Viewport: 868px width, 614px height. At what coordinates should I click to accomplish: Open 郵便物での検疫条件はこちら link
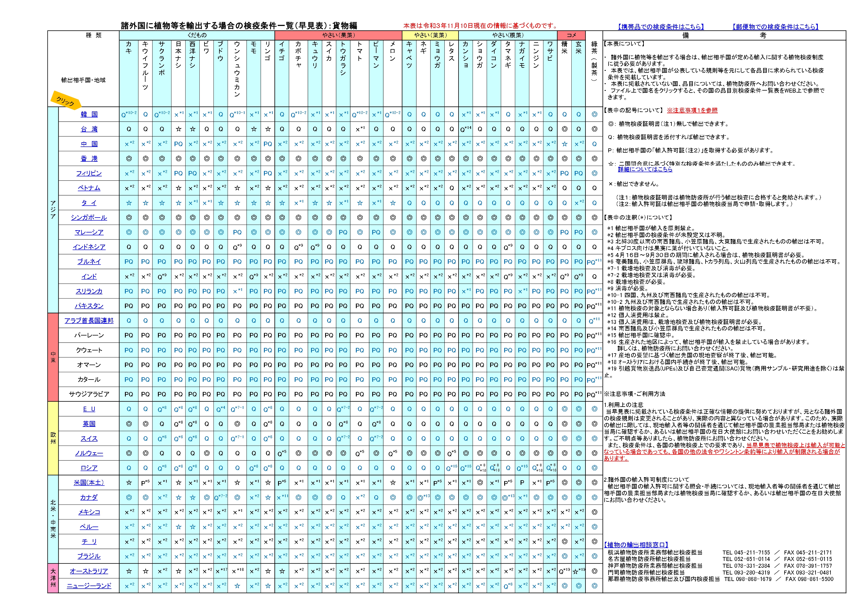point(776,27)
